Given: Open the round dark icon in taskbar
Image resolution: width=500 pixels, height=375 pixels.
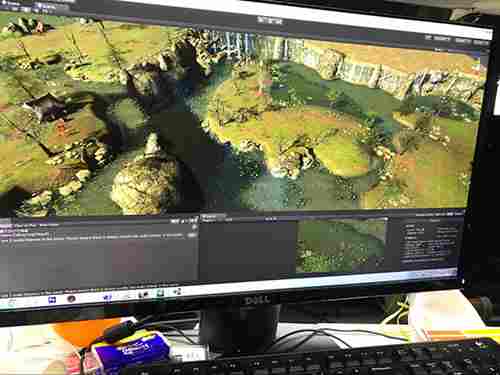Looking at the screenshot, I should [x=71, y=299].
